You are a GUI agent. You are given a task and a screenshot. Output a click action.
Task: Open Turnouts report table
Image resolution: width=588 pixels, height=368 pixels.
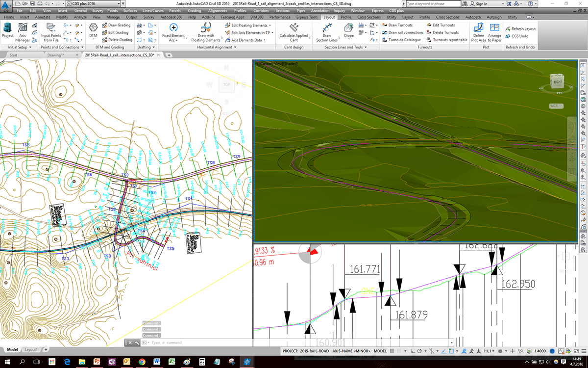pos(446,40)
